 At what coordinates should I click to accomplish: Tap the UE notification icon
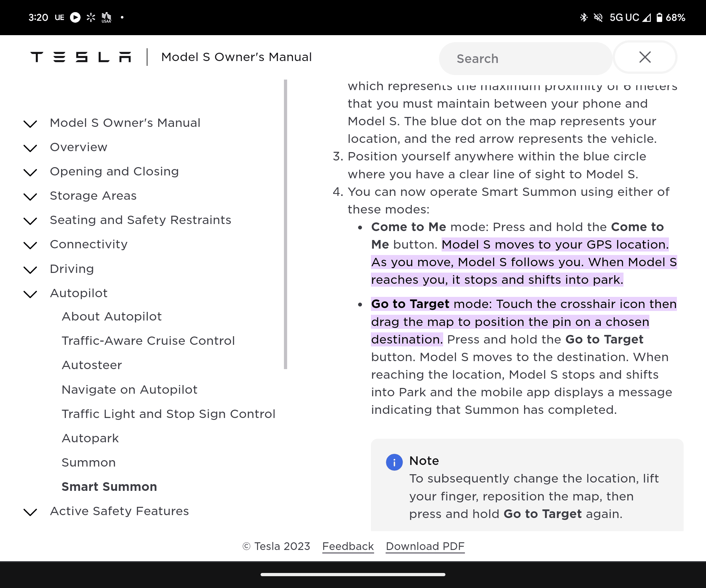59,18
